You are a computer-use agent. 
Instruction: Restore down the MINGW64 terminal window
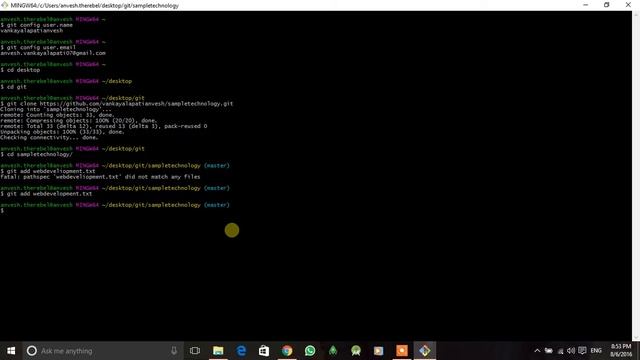(x=607, y=5)
